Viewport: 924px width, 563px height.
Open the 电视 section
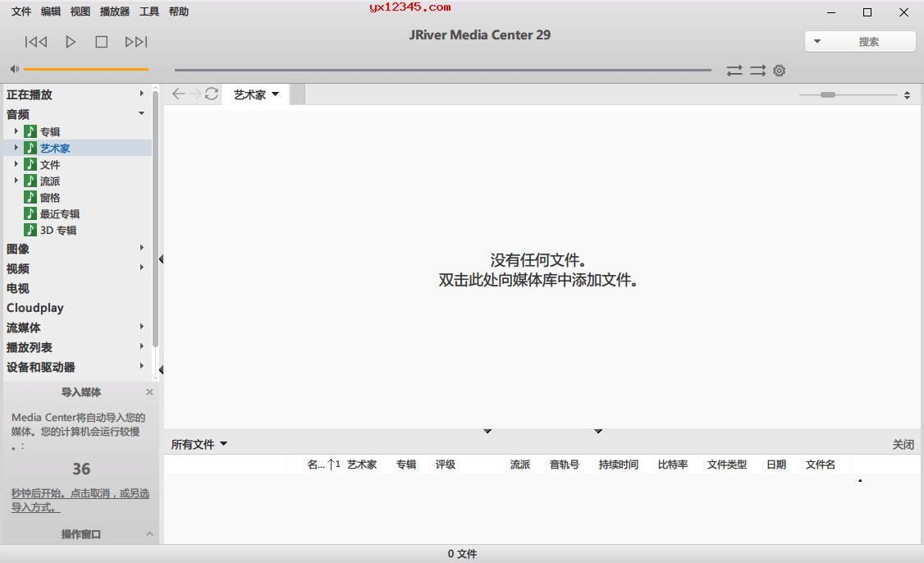point(18,288)
